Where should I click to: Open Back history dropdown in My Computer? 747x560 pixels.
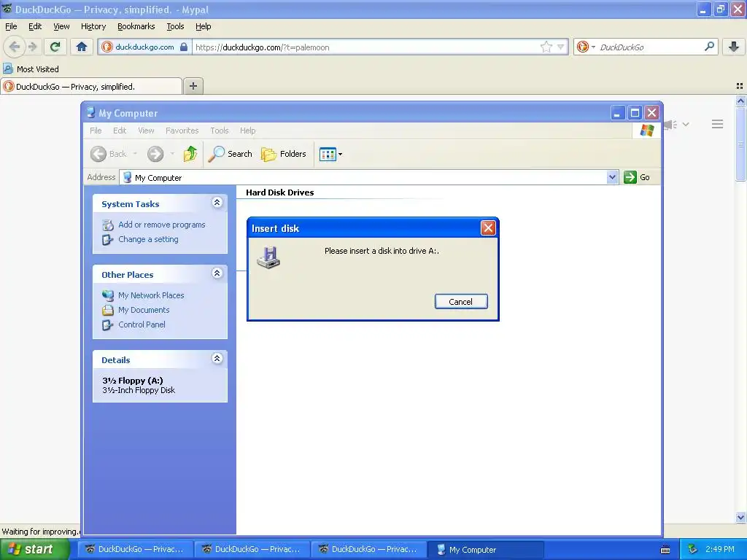click(135, 154)
